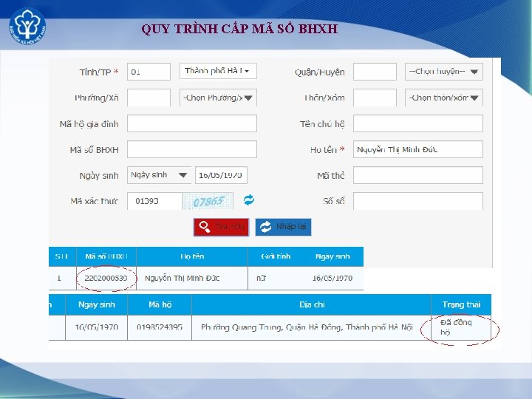Screen dimensions: 532x399
Task: Focus the Mã thẻ input field
Action: [x=418, y=175]
